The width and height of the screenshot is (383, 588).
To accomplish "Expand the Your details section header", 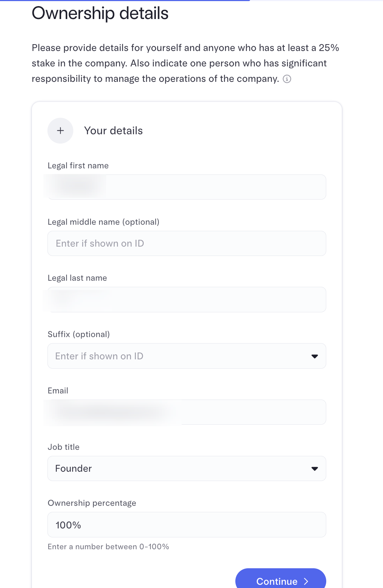I will point(113,131).
